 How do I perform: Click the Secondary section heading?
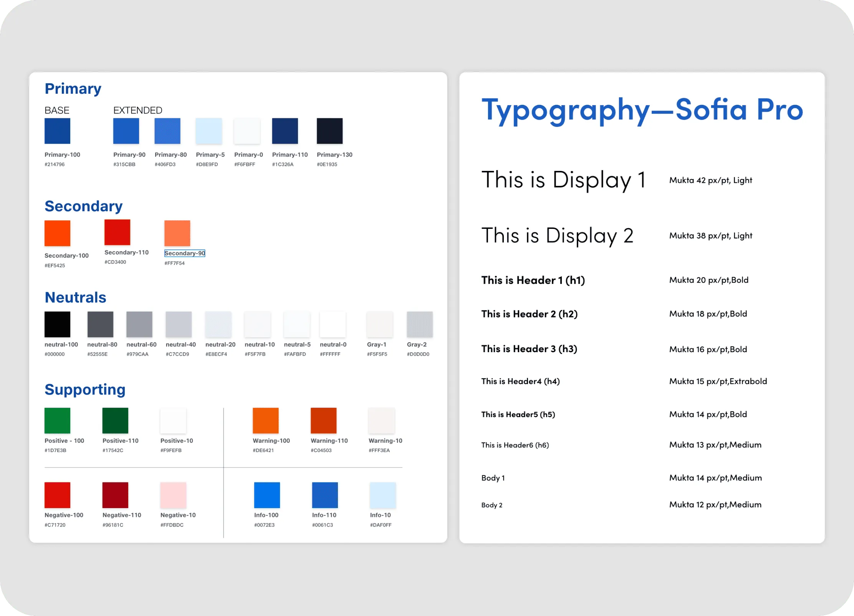coord(83,206)
